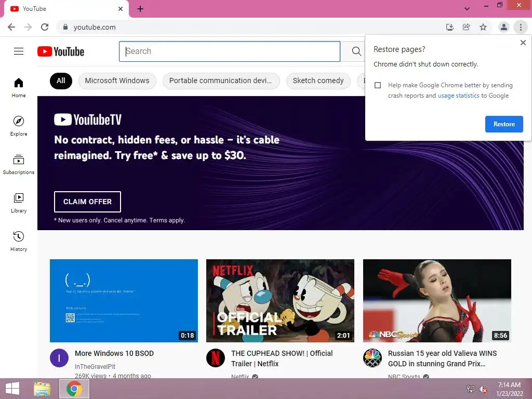Open Library in the sidebar
The height and width of the screenshot is (399, 532).
(x=19, y=203)
